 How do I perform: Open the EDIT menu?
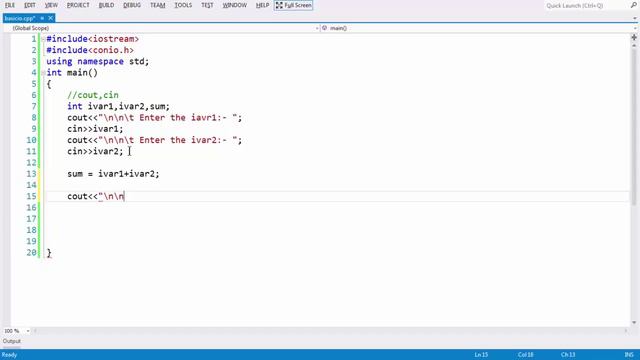coord(30,5)
